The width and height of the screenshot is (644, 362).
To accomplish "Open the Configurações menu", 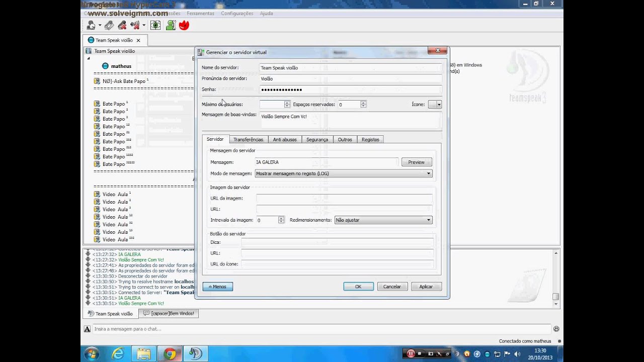I will tap(237, 14).
